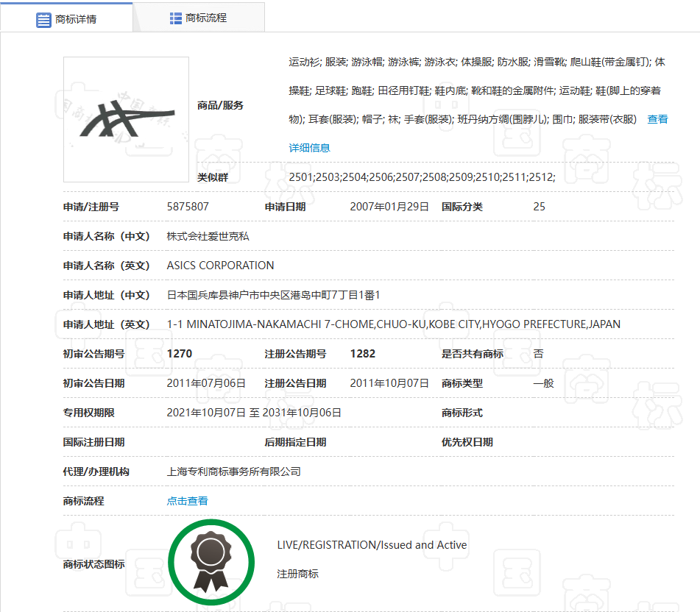This screenshot has height=612, width=700.
Task: Select preliminary announcement date 2011年07月06日
Action: pyautogui.click(x=206, y=383)
